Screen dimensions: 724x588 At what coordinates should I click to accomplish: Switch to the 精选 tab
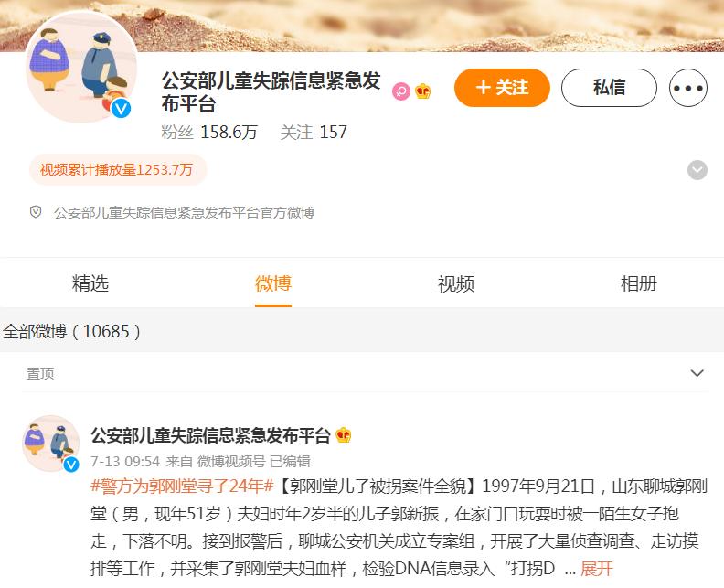pos(90,283)
